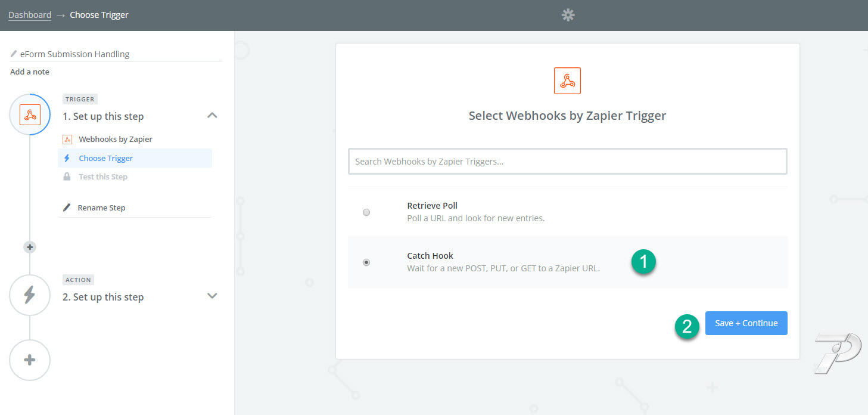Choose Rename Step in the sidebar
The image size is (868, 415).
(101, 208)
